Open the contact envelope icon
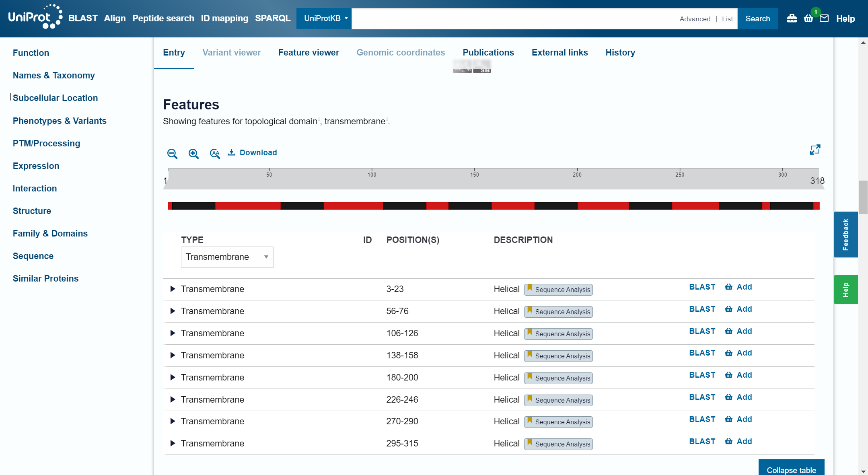This screenshot has width=868, height=475. click(824, 19)
